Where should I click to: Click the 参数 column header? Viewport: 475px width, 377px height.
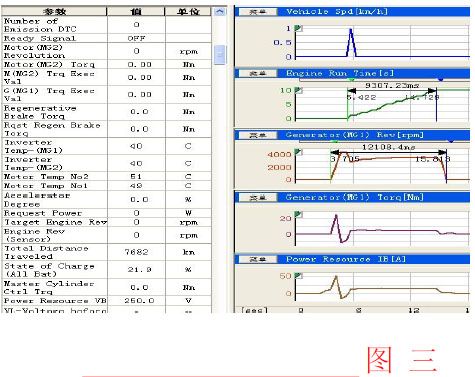pyautogui.click(x=54, y=12)
